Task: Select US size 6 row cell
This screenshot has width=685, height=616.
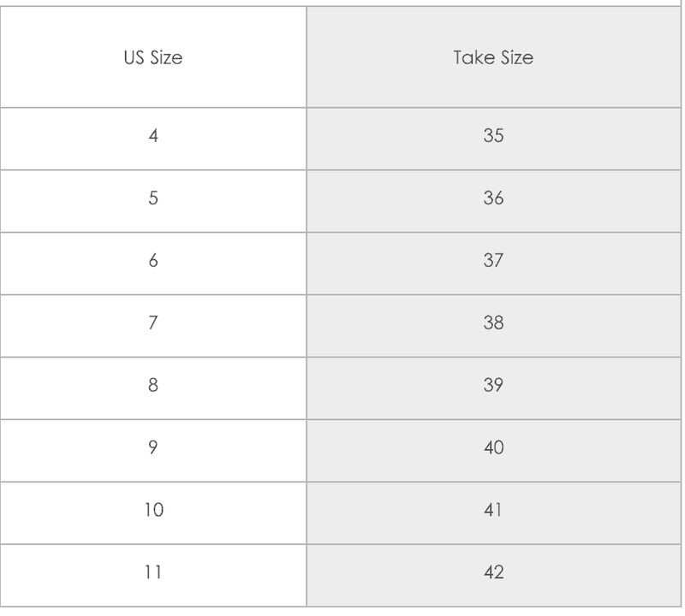Action: (x=153, y=264)
